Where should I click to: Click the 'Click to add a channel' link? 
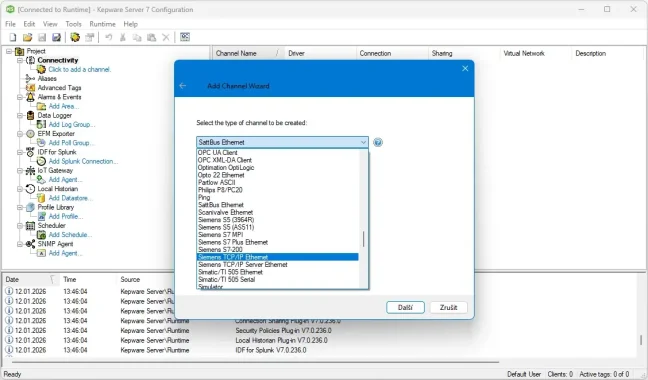coord(79,69)
